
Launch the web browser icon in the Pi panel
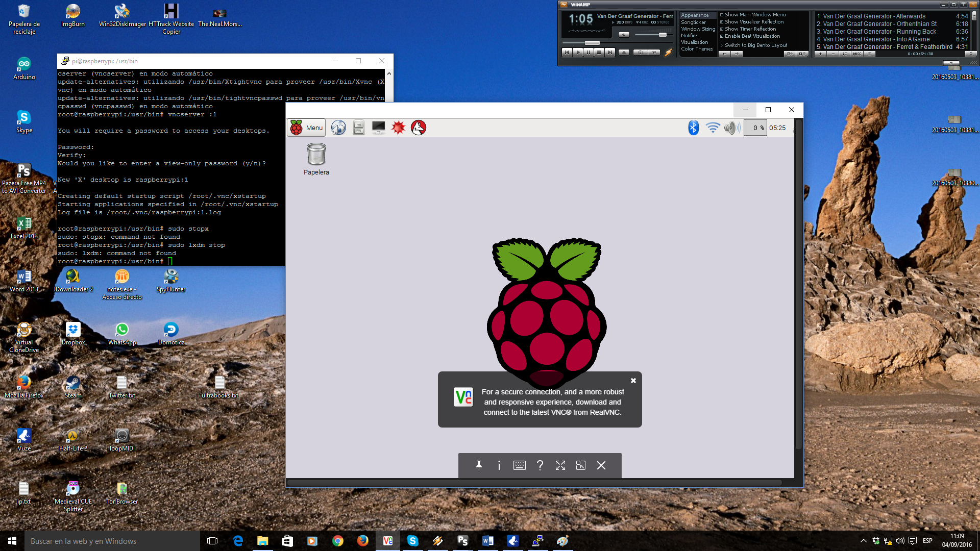pos(338,128)
